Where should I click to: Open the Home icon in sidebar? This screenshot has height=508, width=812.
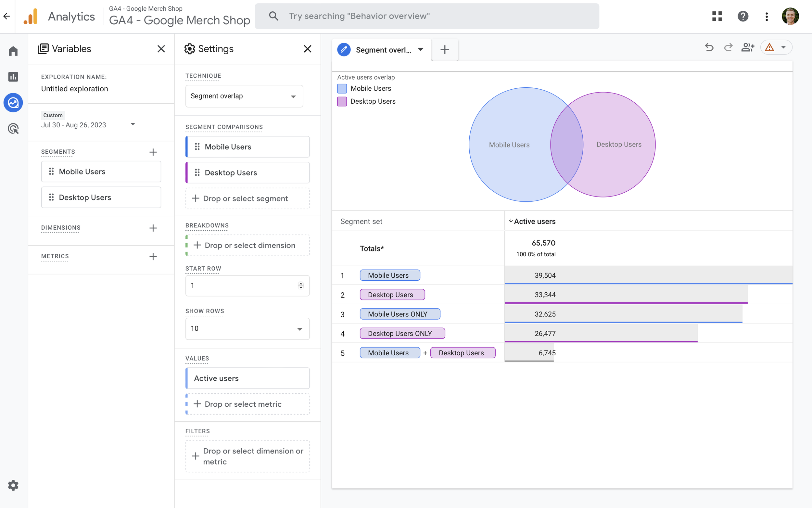13,51
